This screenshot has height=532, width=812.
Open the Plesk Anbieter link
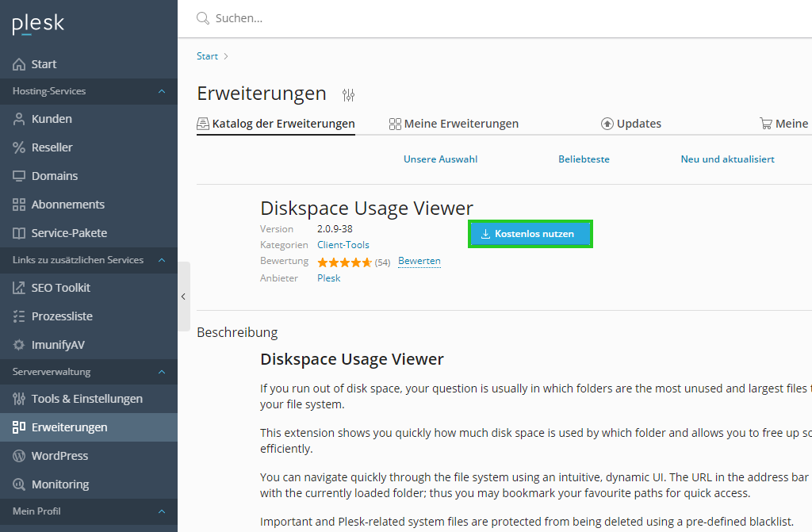click(329, 278)
